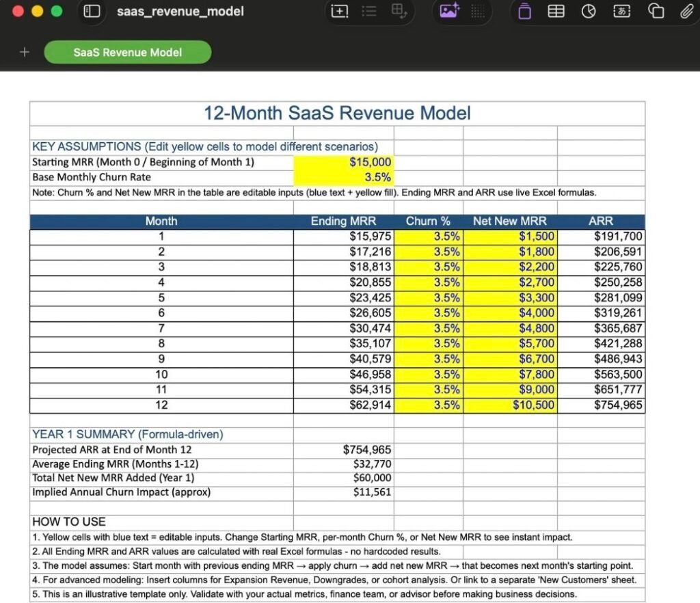
Task: Insert a chart using the pie chart icon
Action: click(589, 11)
